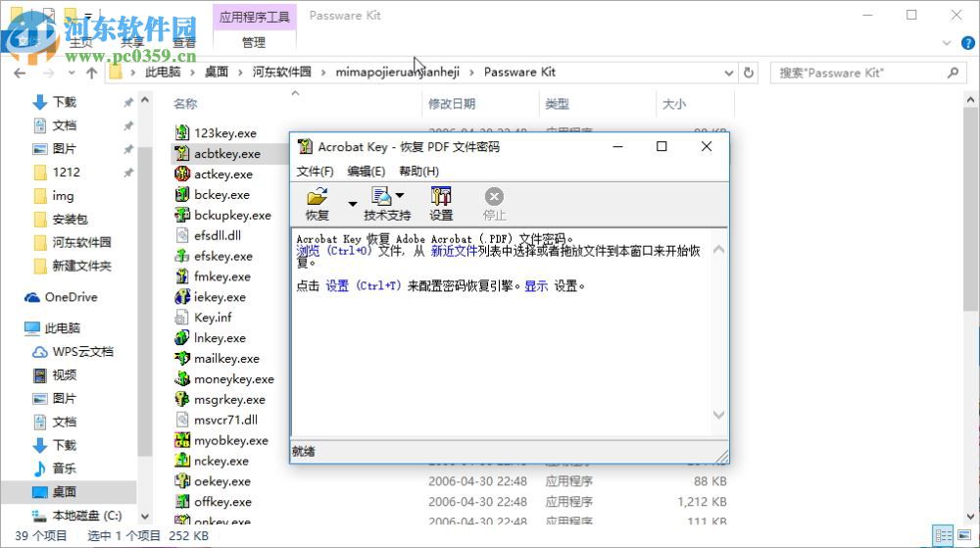Viewport: 980px width, 548px height.
Task: Open 设置 (Settings) toolbar icon
Action: point(441,204)
